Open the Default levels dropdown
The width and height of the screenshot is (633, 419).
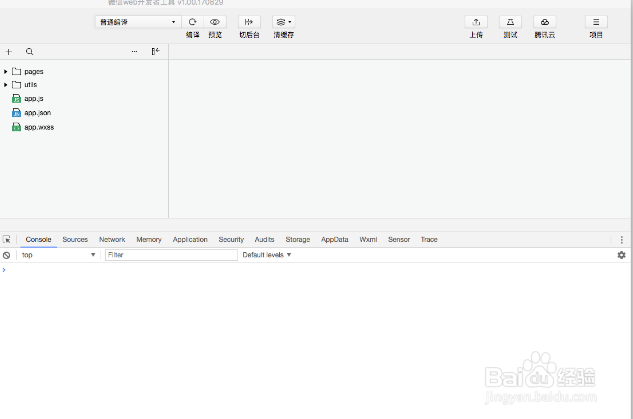click(267, 255)
